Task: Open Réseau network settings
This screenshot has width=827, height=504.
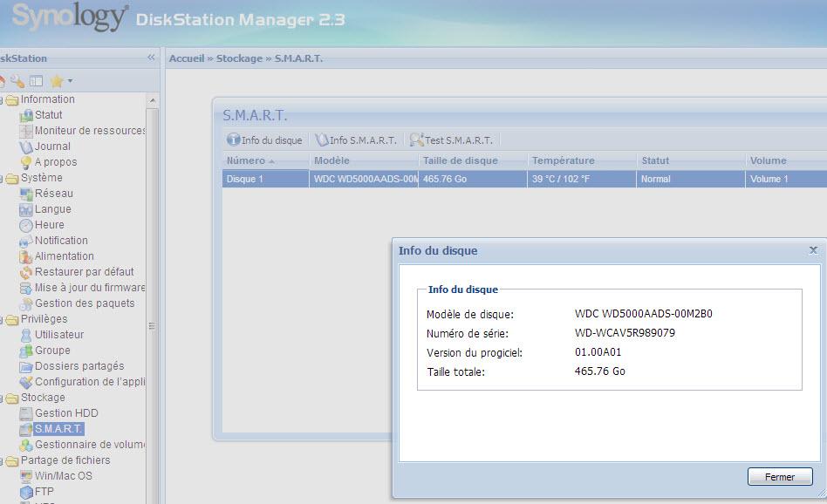Action: tap(53, 194)
